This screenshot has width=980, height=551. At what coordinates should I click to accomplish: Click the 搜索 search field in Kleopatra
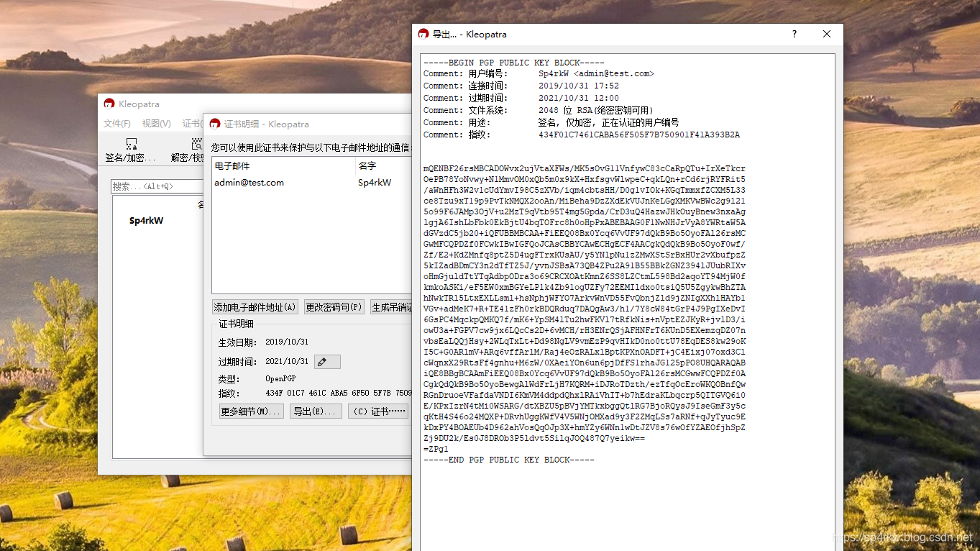157,186
